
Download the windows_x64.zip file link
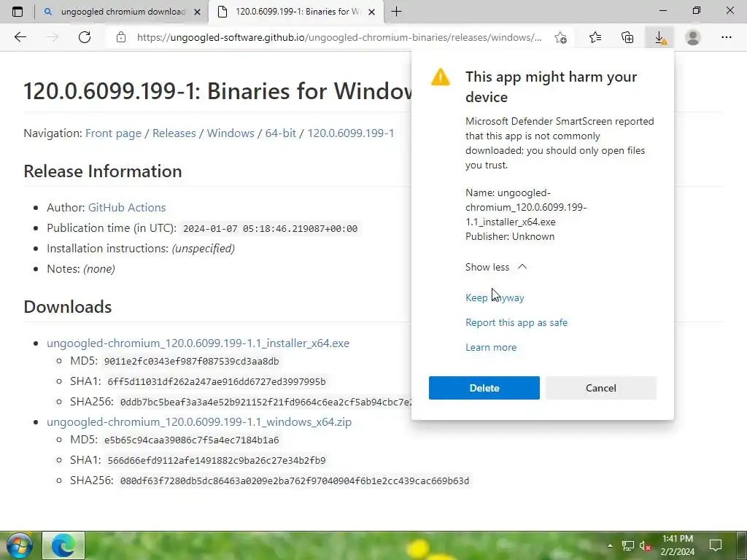click(x=199, y=422)
